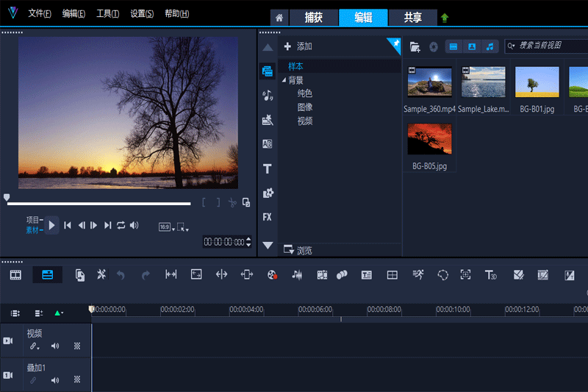This screenshot has height=392, width=588.
Task: Toggle show audio files filter in library
Action: 489,46
